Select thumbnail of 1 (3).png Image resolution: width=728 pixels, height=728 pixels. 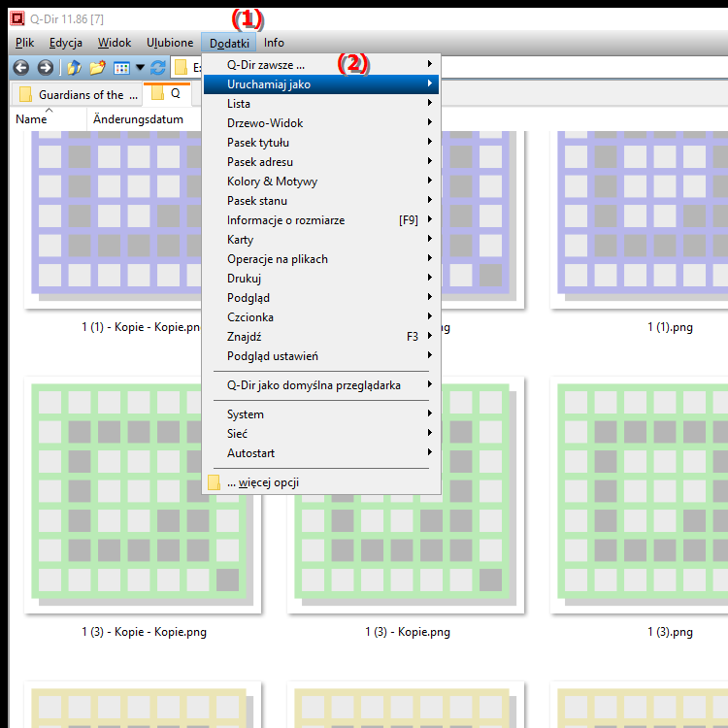click(x=639, y=495)
